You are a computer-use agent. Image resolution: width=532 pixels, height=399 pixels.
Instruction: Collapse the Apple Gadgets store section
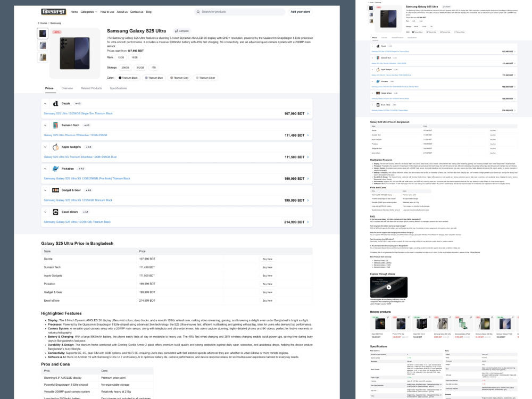coord(45,147)
